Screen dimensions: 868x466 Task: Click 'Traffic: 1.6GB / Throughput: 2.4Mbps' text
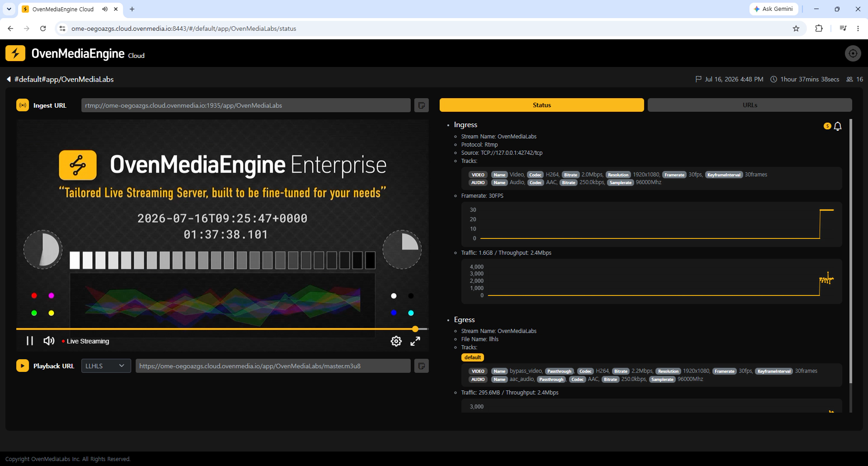point(506,253)
